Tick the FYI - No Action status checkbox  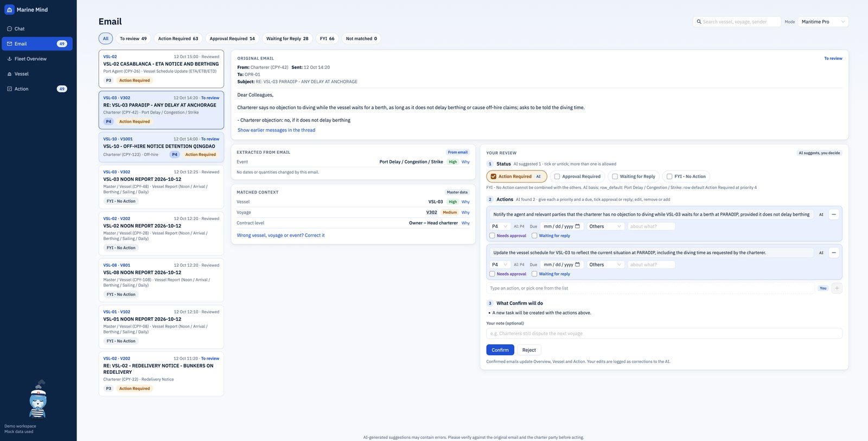click(669, 177)
